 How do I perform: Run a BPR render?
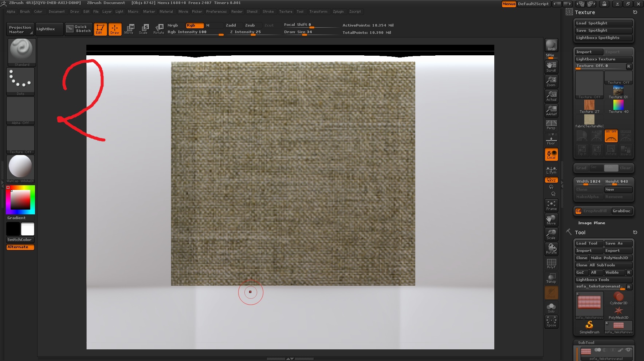tap(551, 45)
